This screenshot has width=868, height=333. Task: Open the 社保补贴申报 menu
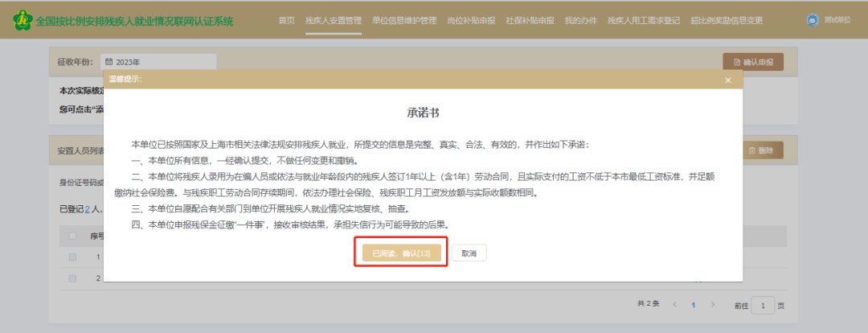coord(530,20)
